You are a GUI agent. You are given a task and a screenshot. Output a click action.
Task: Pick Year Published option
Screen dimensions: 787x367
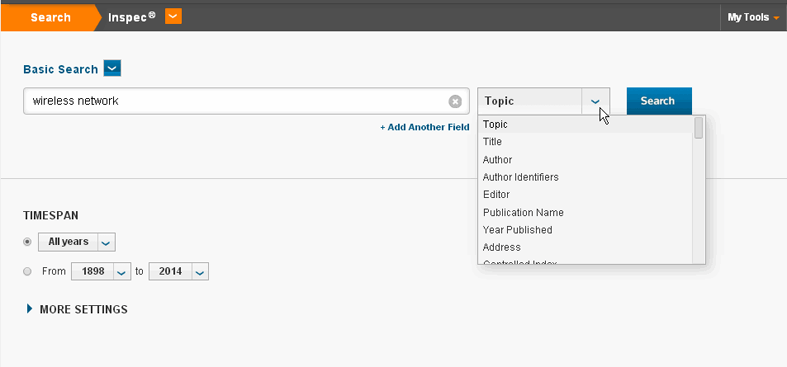(586, 230)
